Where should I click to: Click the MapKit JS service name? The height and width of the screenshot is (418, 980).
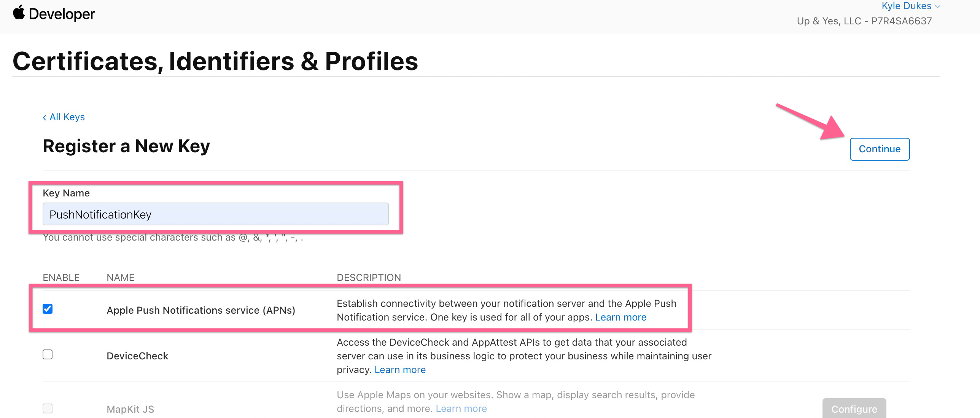130,409
